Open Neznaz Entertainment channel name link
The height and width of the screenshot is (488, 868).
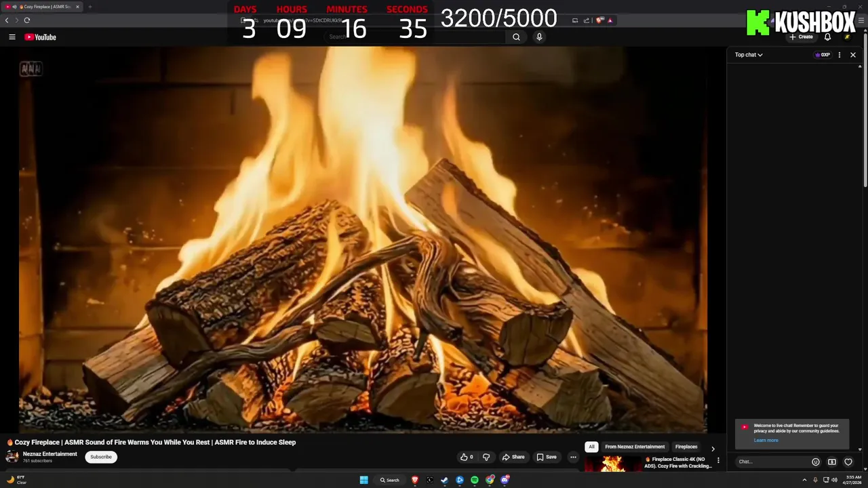click(50, 454)
